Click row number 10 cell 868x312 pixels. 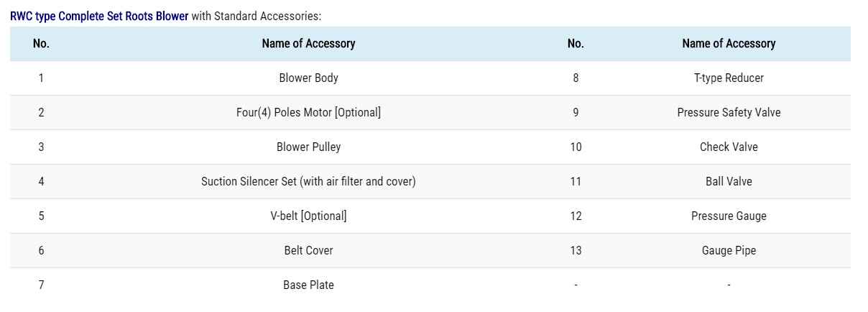tap(576, 147)
